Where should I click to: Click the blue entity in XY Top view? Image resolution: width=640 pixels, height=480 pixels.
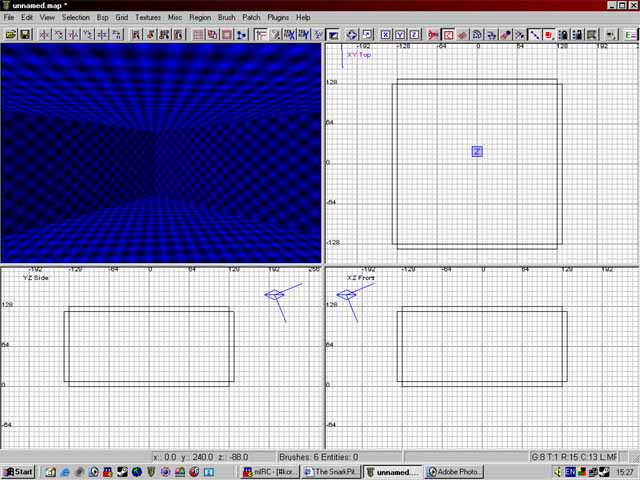pos(477,151)
